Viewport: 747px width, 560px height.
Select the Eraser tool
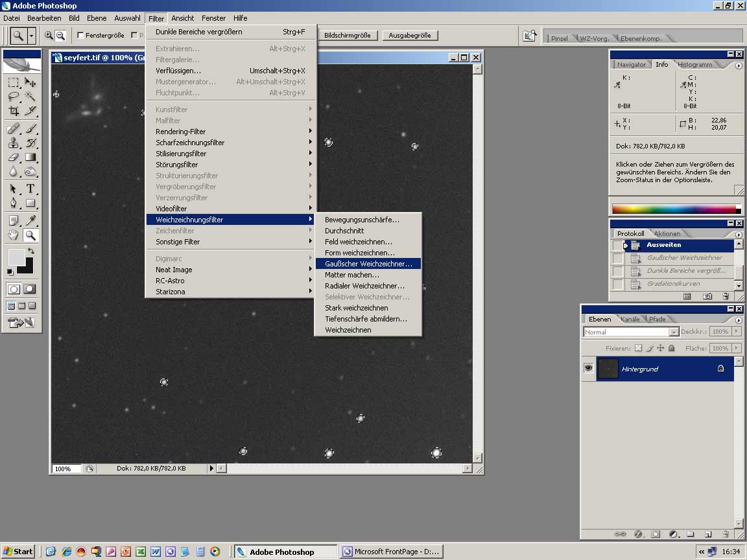pos(14,157)
